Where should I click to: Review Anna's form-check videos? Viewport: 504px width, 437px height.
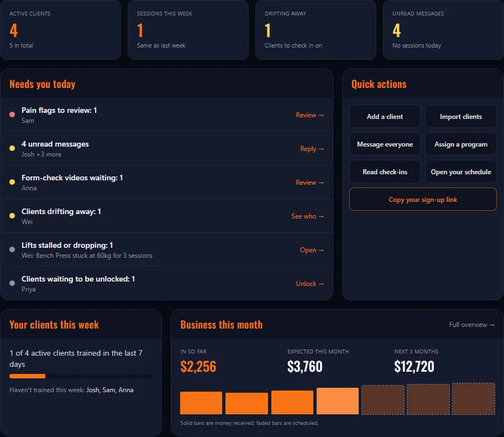pos(309,183)
